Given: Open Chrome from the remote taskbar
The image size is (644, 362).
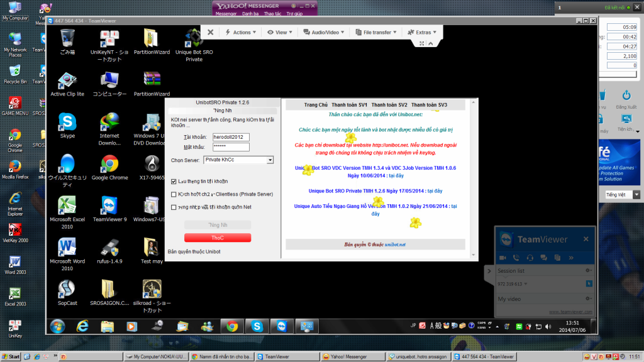Looking at the screenshot, I should 232,326.
